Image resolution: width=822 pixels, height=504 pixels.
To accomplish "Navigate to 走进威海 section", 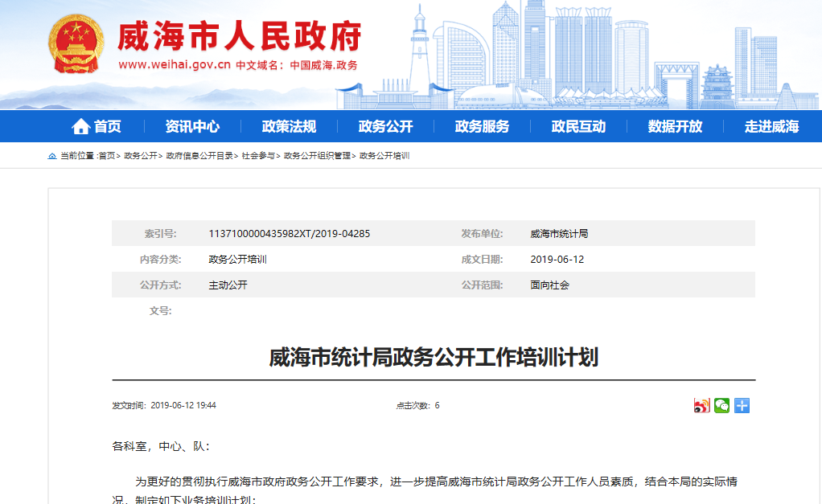I will pyautogui.click(x=771, y=126).
